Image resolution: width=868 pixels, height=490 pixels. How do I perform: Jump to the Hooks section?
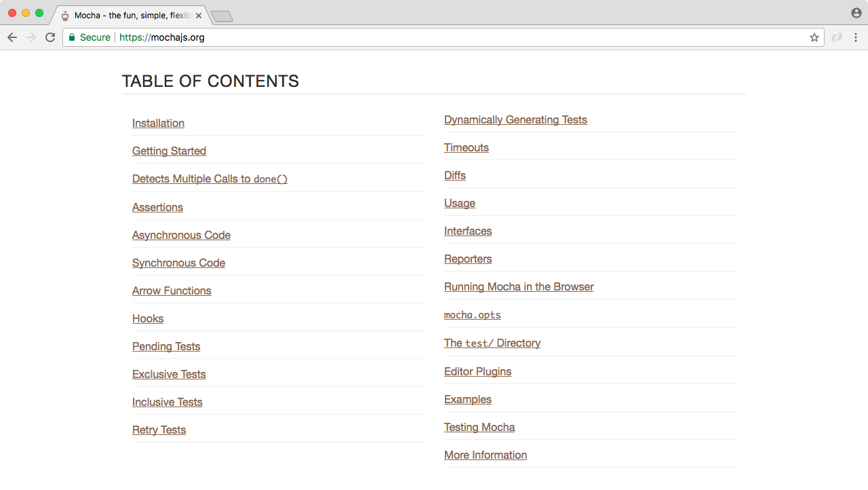(x=148, y=318)
